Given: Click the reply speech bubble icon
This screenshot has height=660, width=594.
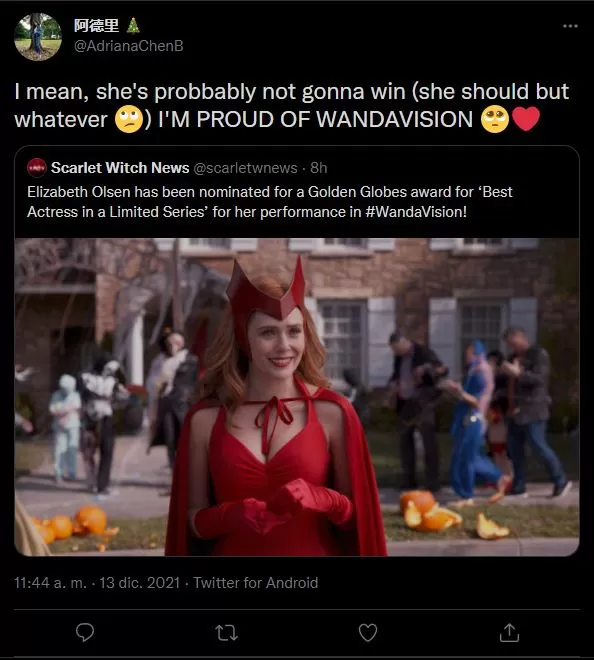Looking at the screenshot, I should [85, 632].
